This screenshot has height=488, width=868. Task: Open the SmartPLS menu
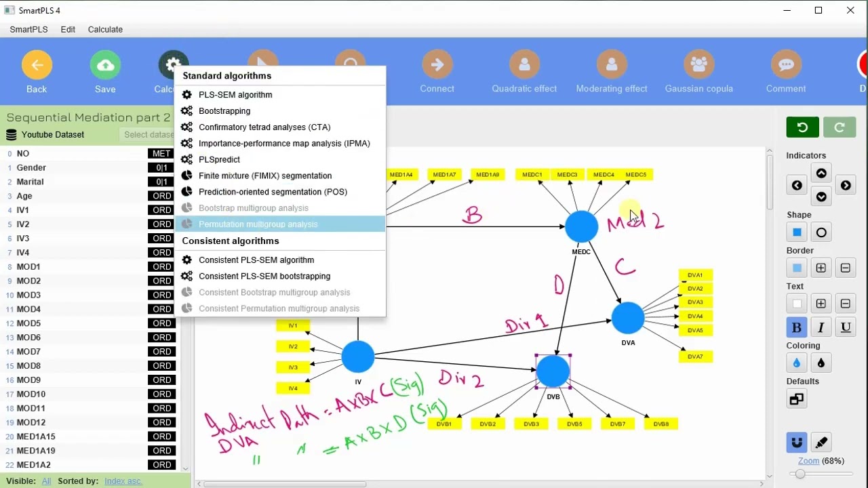click(28, 30)
